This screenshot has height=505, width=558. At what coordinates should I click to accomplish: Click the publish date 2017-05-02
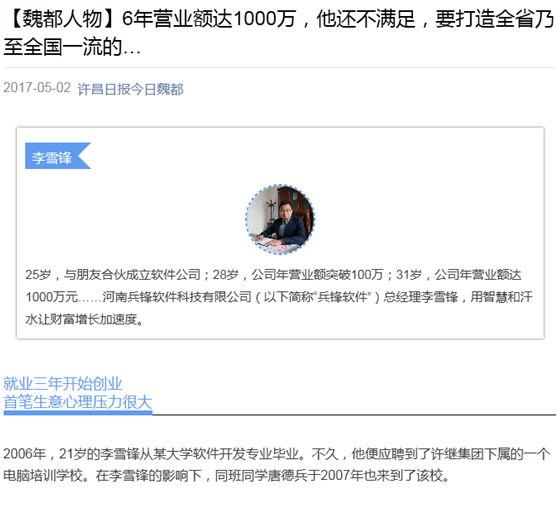tap(37, 88)
